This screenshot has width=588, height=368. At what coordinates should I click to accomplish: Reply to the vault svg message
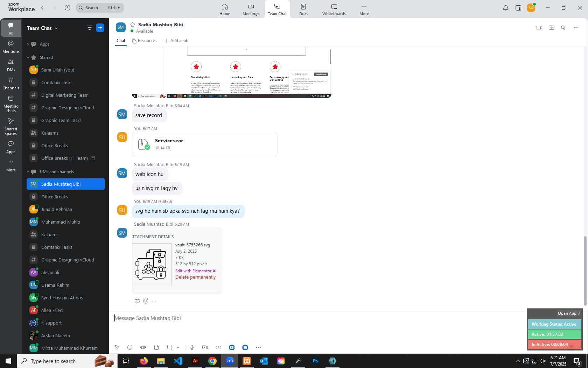pyautogui.click(x=137, y=301)
